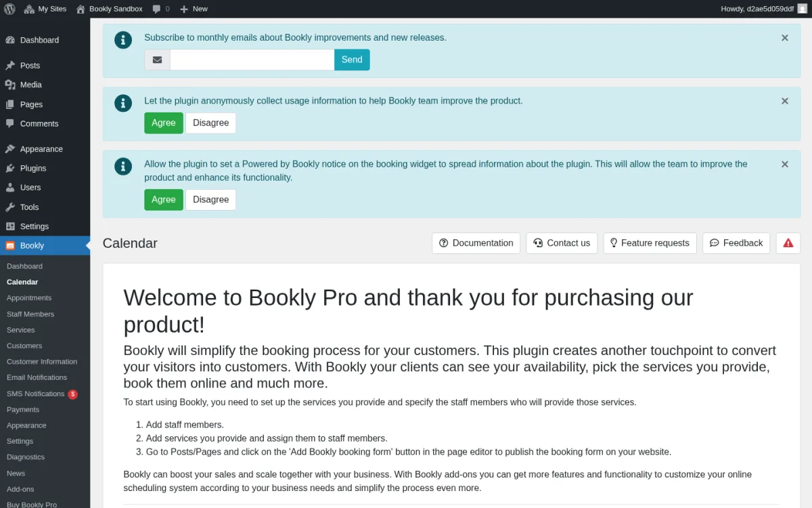Disagree to anonymous usage information collection

[211, 123]
